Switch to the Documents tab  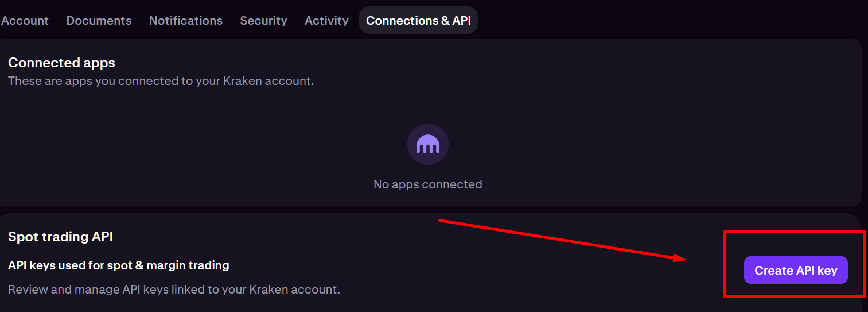tap(99, 21)
